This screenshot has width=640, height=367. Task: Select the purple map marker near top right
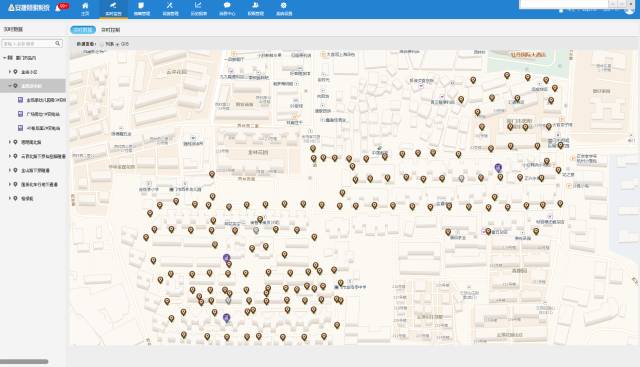498,167
